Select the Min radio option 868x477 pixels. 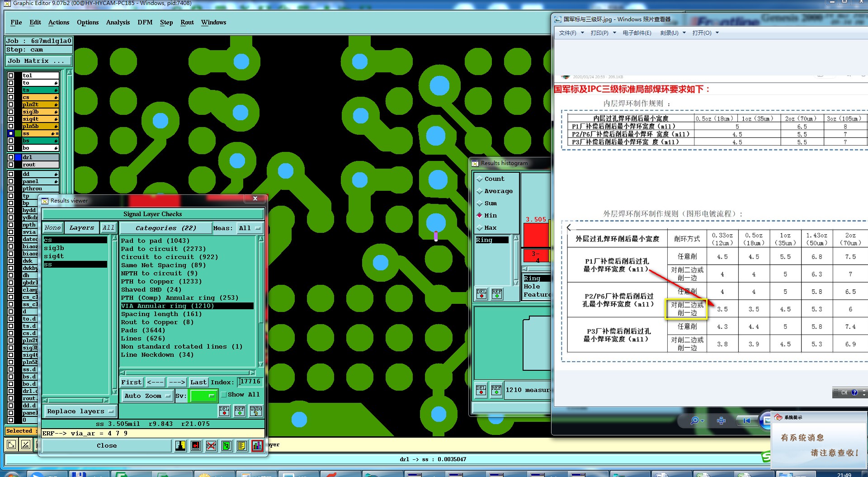click(x=480, y=215)
